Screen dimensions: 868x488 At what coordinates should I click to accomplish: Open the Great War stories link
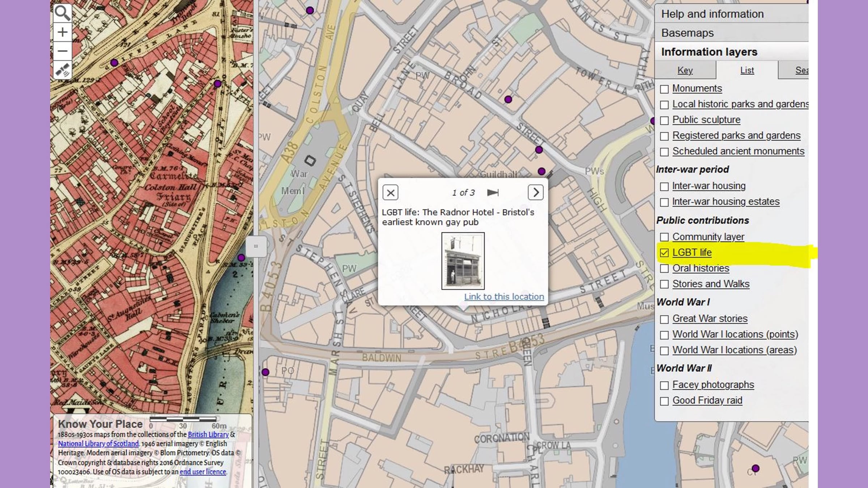click(710, 318)
